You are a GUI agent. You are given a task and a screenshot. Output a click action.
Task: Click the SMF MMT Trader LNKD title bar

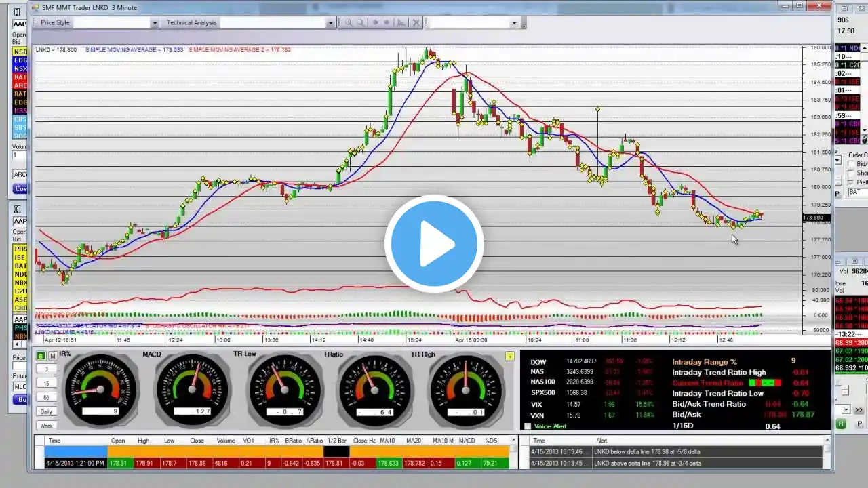[x=431, y=7]
